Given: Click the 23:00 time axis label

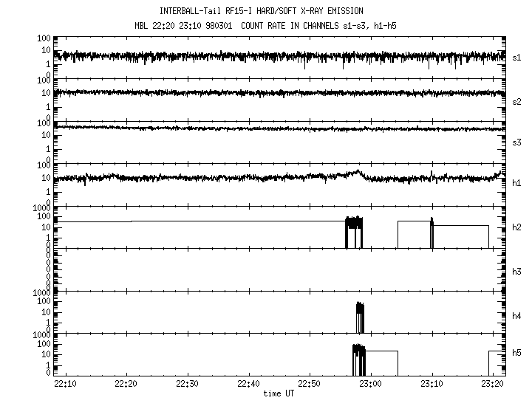Looking at the screenshot, I should click(x=370, y=384).
